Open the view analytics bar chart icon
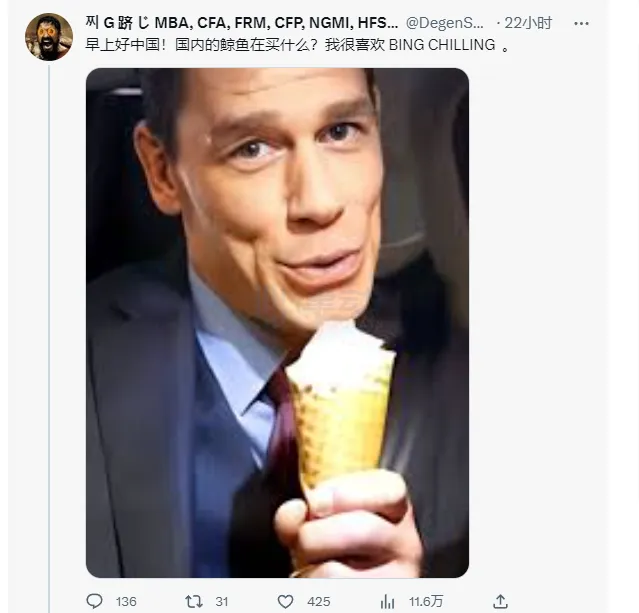Image resolution: width=639 pixels, height=613 pixels. [387, 601]
